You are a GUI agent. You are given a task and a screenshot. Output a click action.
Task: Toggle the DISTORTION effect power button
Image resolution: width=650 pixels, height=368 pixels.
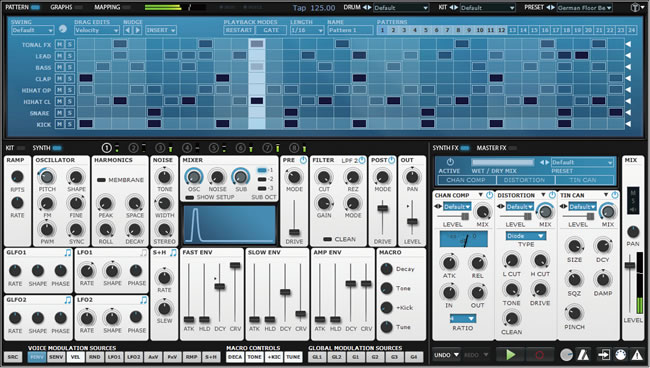pos(552,195)
